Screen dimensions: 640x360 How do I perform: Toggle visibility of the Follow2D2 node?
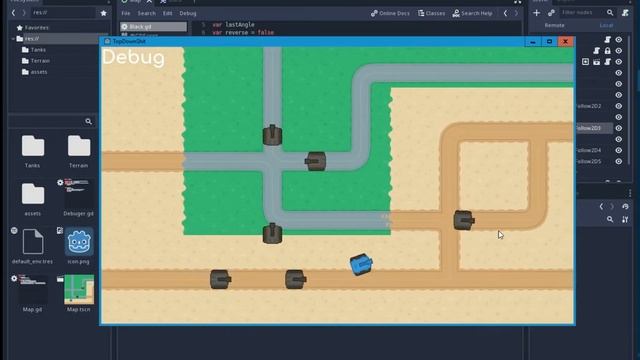click(x=619, y=106)
